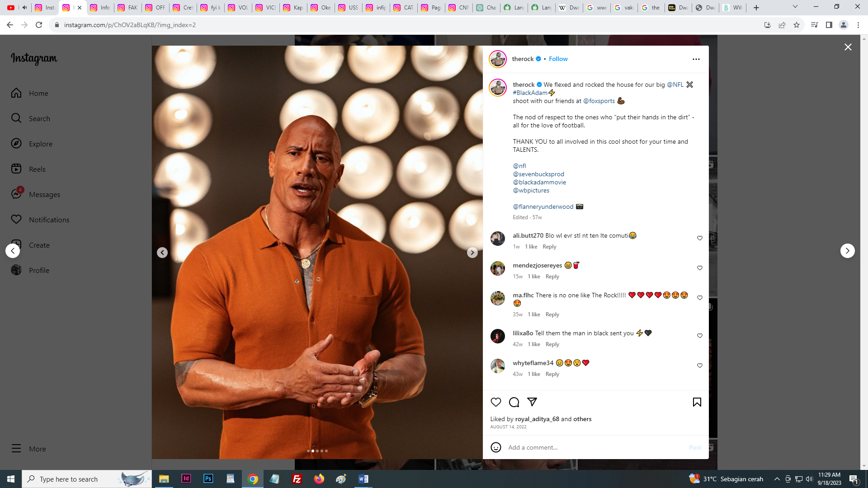Click the Windows taskbar search box
Image resolution: width=868 pixels, height=488 pixels.
[x=87, y=479]
